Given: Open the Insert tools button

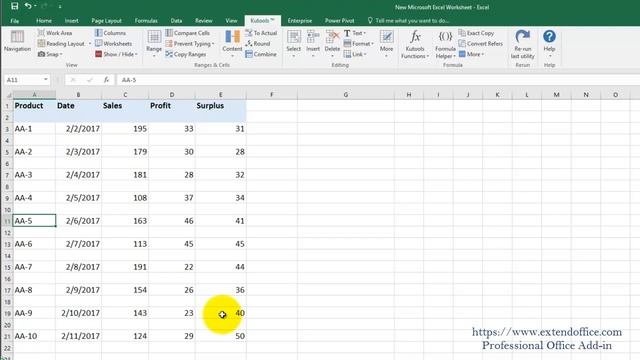Looking at the screenshot, I should click(313, 43).
